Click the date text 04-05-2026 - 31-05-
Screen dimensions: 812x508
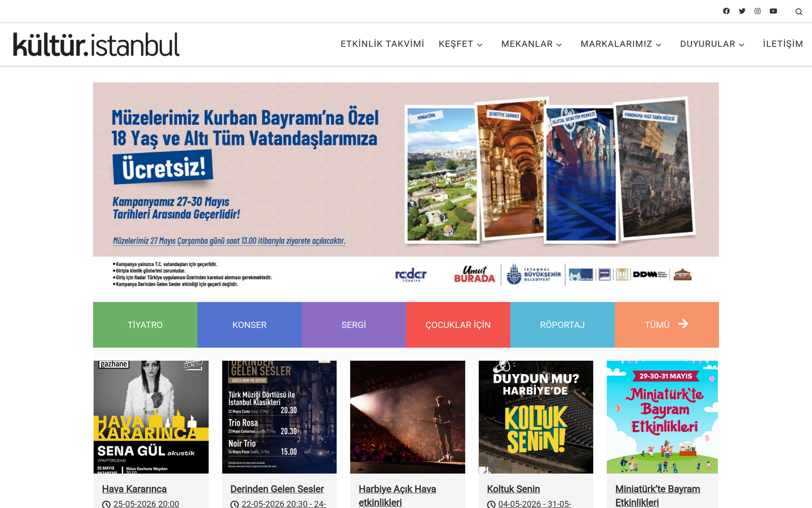[x=535, y=504]
